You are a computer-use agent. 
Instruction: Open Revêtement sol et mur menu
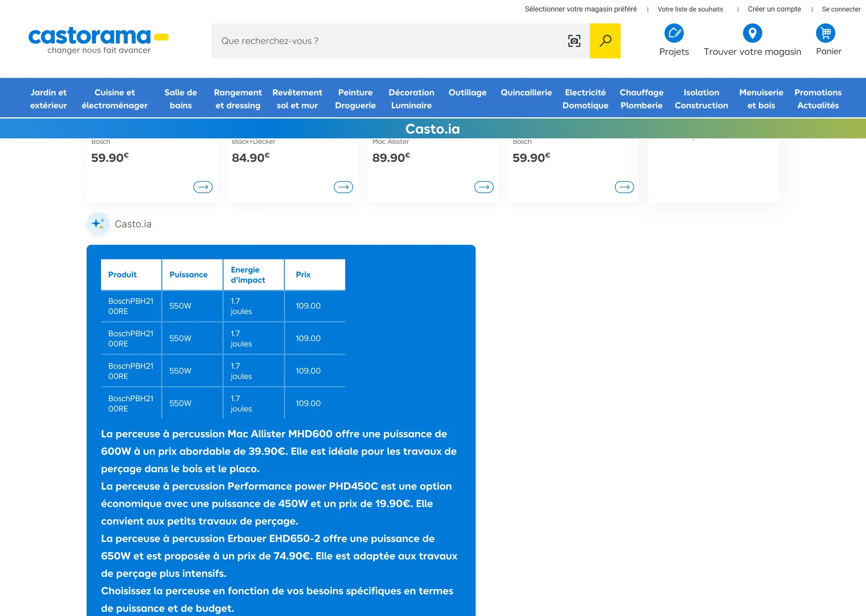[x=297, y=99]
